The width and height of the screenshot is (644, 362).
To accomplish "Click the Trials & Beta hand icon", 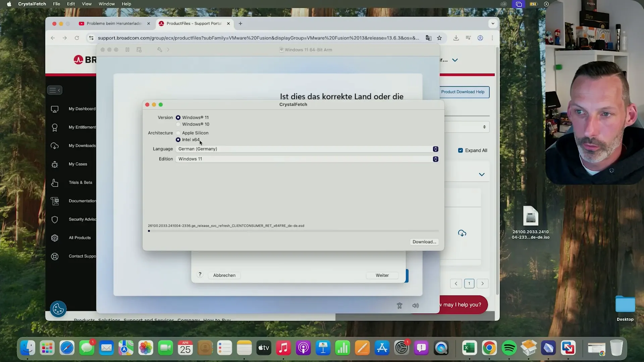I will tap(55, 183).
